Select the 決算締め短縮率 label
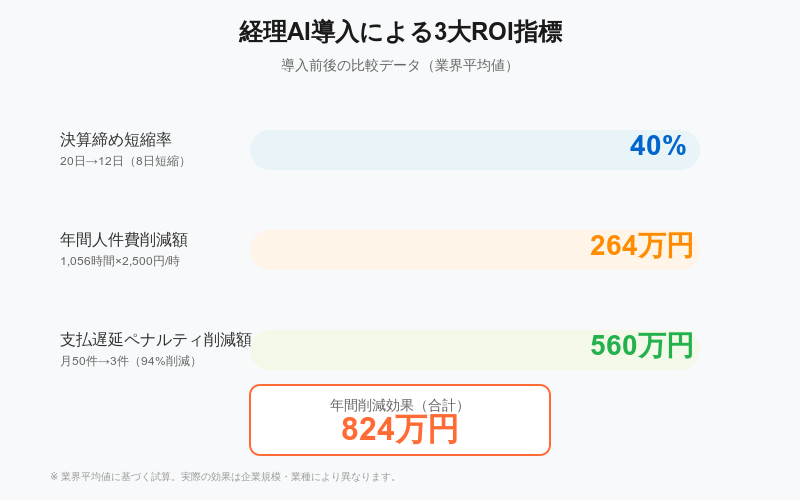The height and width of the screenshot is (500, 800). point(116,139)
